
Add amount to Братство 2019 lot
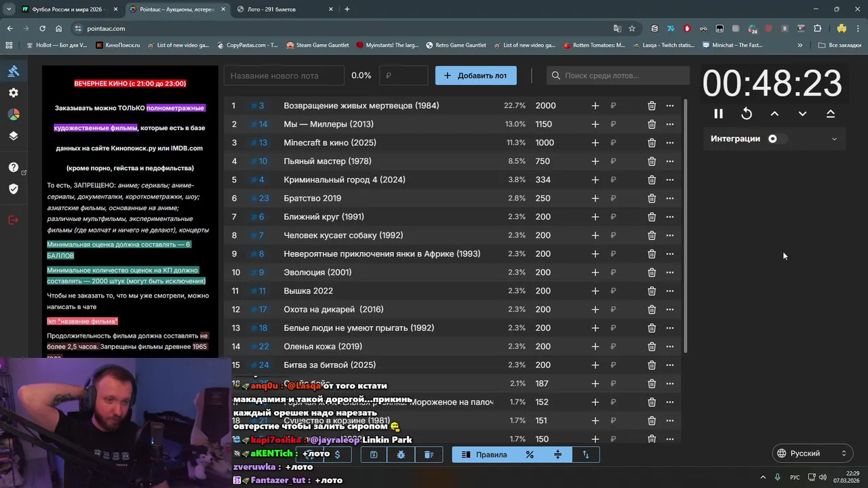[595, 199]
